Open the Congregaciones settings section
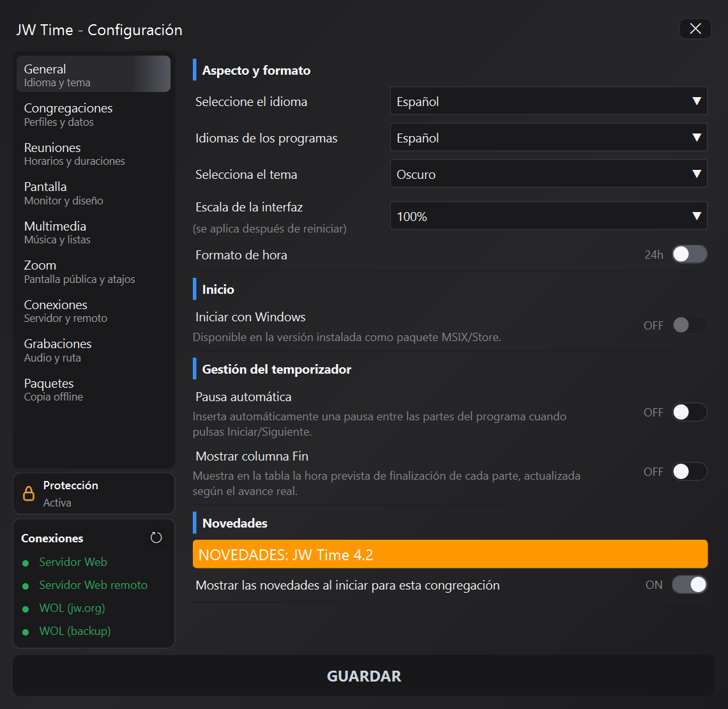This screenshot has width=728, height=709. (x=93, y=115)
